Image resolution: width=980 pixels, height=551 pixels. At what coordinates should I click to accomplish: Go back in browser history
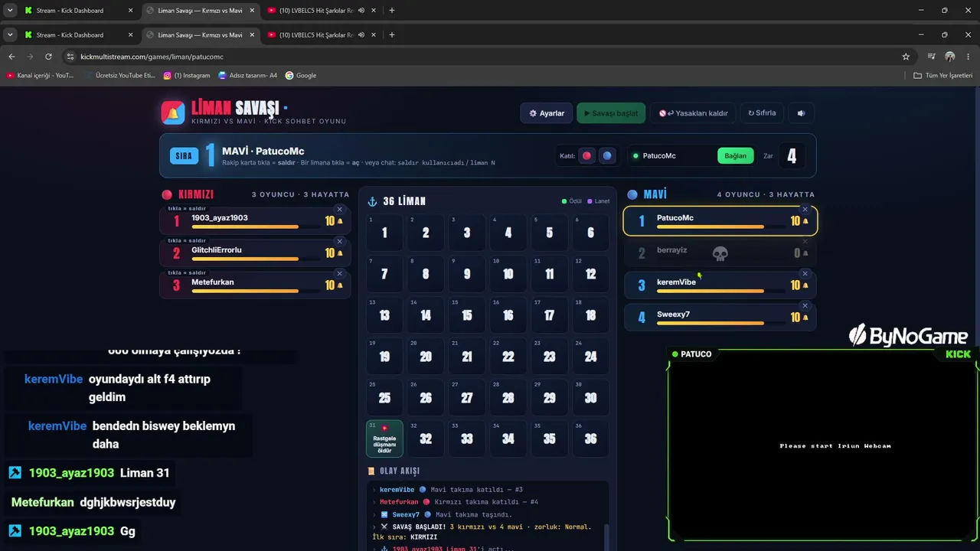11,57
